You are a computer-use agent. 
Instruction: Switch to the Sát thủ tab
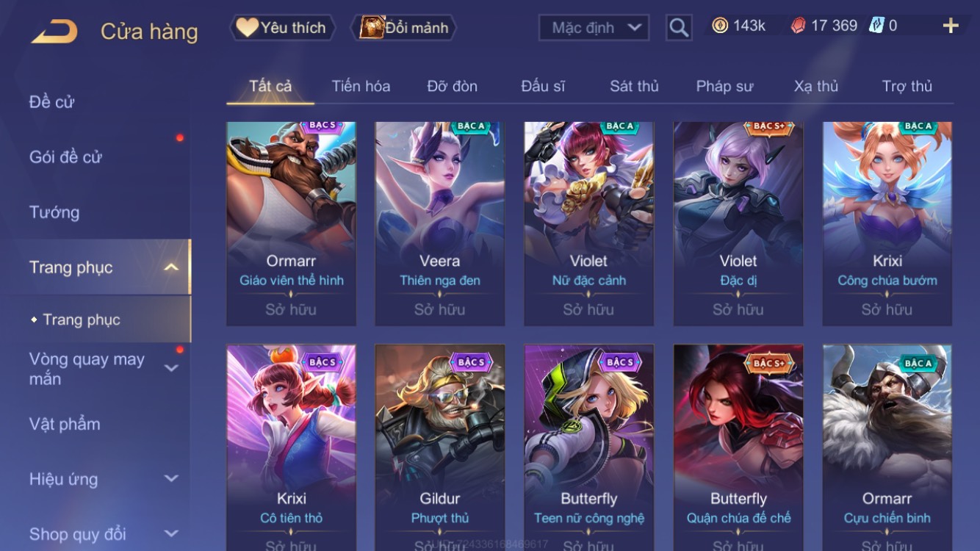coord(634,86)
